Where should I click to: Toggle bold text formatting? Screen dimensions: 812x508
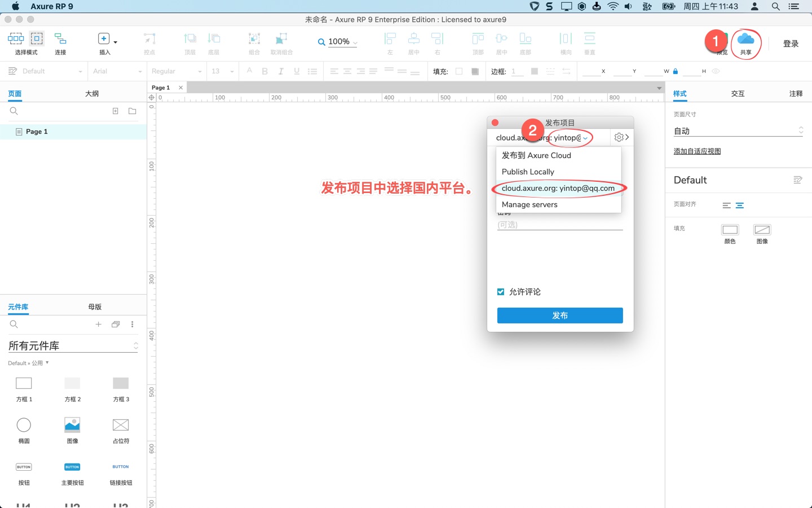265,71
